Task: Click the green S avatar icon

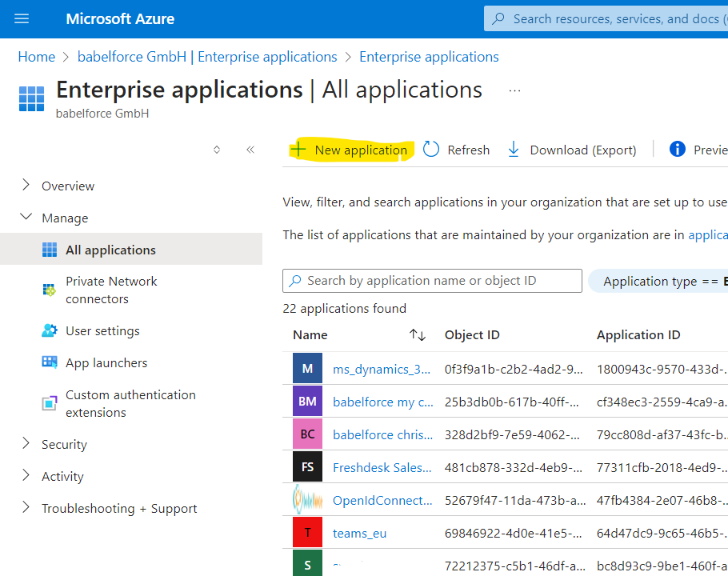Action: [x=307, y=563]
